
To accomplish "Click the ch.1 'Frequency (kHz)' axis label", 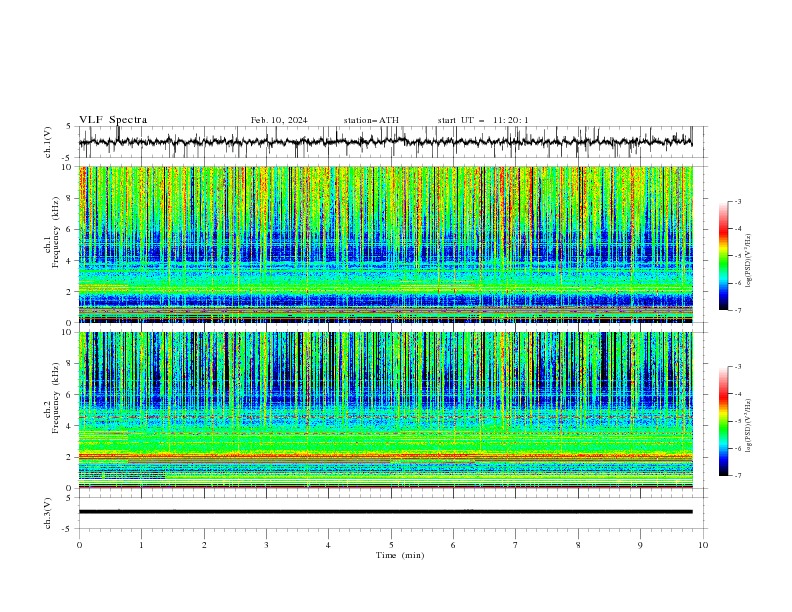I will tap(58, 233).
